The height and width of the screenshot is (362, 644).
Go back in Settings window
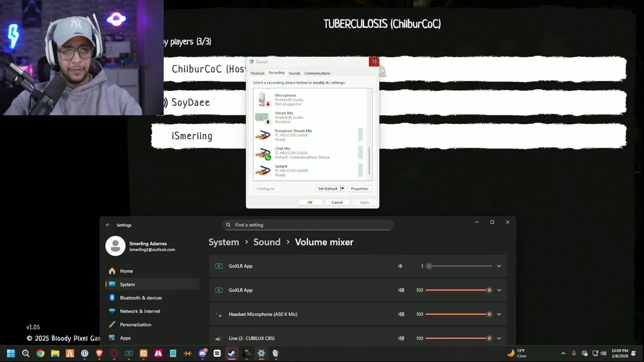[x=108, y=225]
